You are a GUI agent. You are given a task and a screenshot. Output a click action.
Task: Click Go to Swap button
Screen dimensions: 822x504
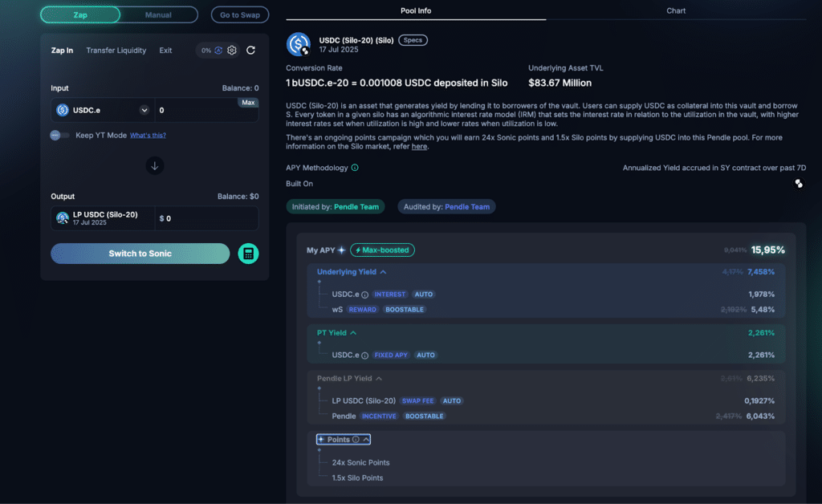pyautogui.click(x=240, y=14)
